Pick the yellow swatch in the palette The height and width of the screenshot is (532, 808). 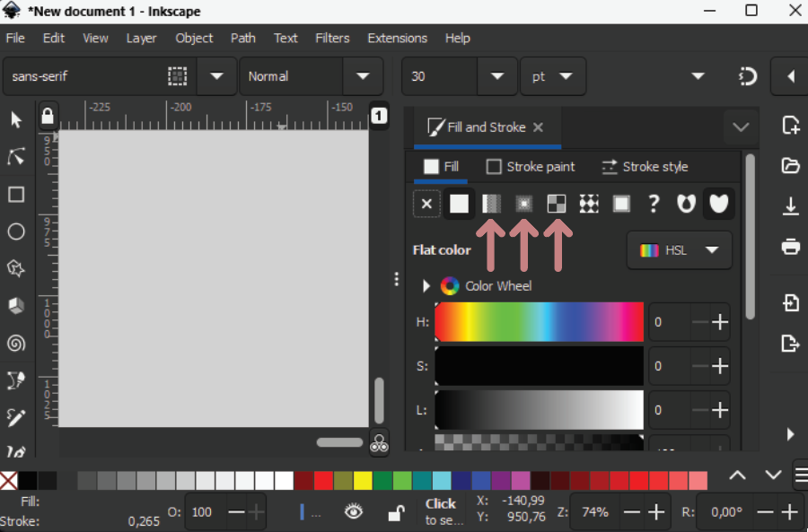click(x=363, y=481)
